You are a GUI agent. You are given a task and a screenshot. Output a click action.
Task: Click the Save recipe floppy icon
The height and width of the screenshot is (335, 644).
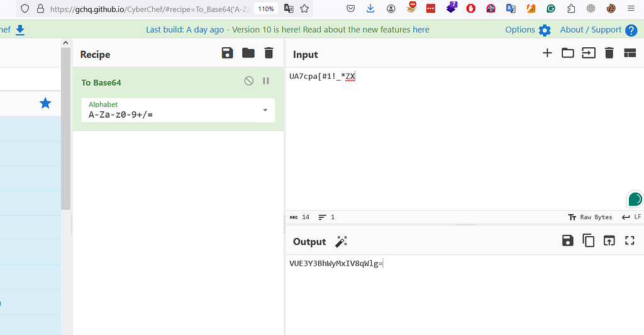tap(227, 53)
